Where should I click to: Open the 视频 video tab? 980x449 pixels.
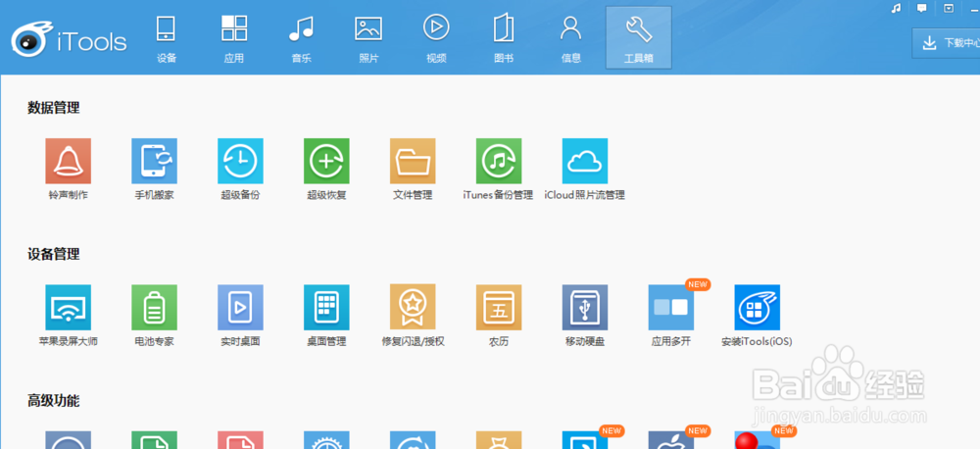click(x=436, y=39)
